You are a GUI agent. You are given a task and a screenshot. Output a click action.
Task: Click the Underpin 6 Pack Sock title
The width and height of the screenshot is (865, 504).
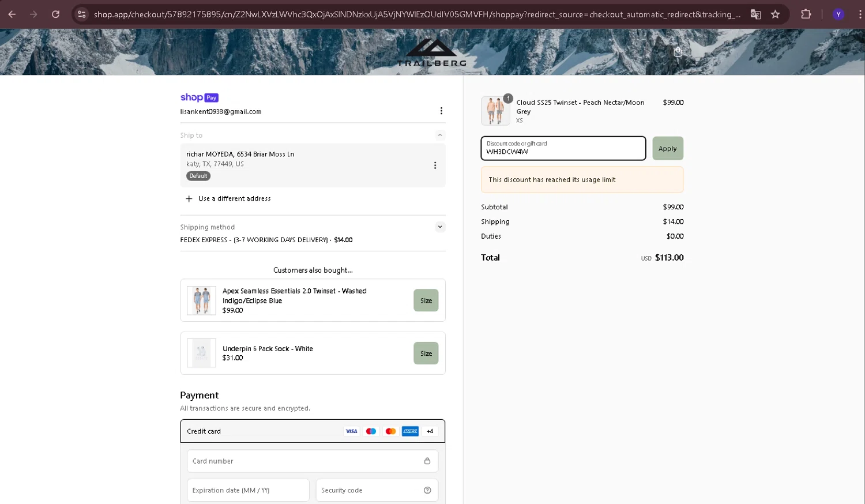(268, 349)
